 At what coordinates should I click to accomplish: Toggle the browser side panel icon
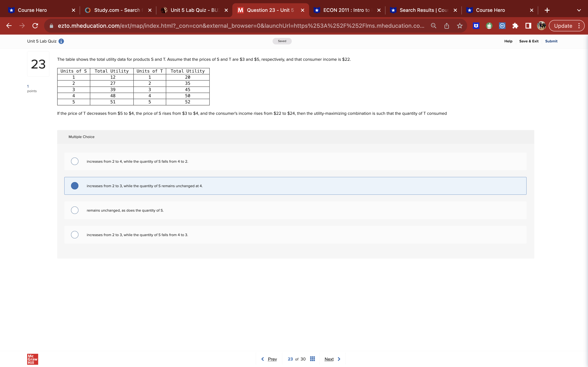pyautogui.click(x=528, y=26)
